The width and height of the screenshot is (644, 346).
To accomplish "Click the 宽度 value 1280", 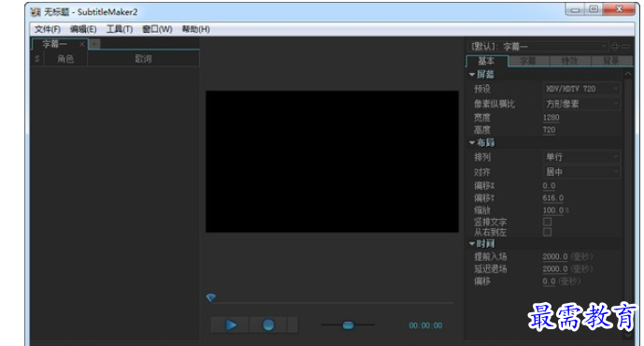I will point(551,118).
